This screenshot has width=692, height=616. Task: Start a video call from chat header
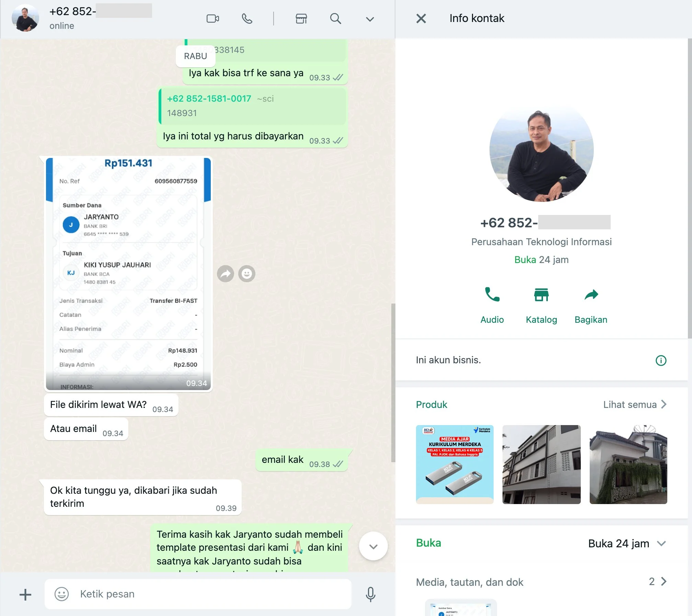point(212,19)
